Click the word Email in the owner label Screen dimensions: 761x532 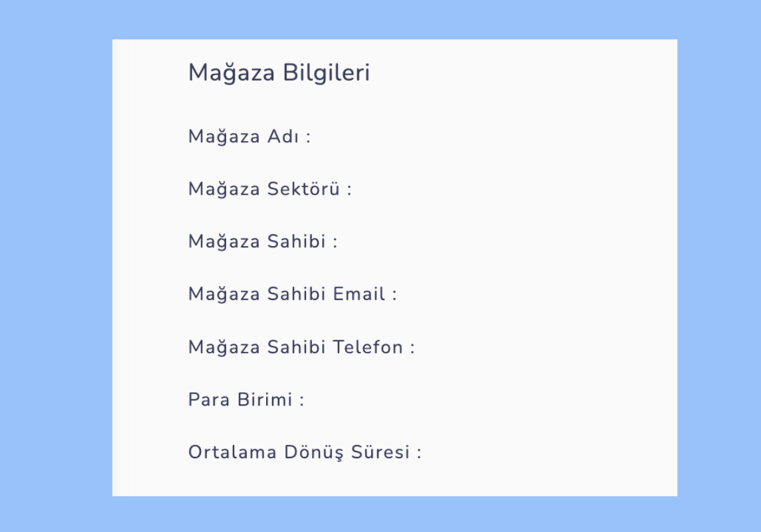(359, 294)
